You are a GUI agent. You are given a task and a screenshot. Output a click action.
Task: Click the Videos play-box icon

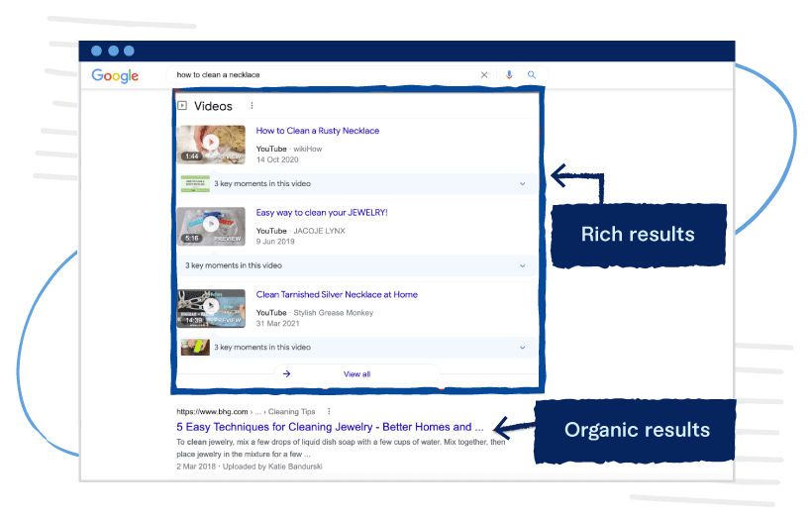click(182, 106)
